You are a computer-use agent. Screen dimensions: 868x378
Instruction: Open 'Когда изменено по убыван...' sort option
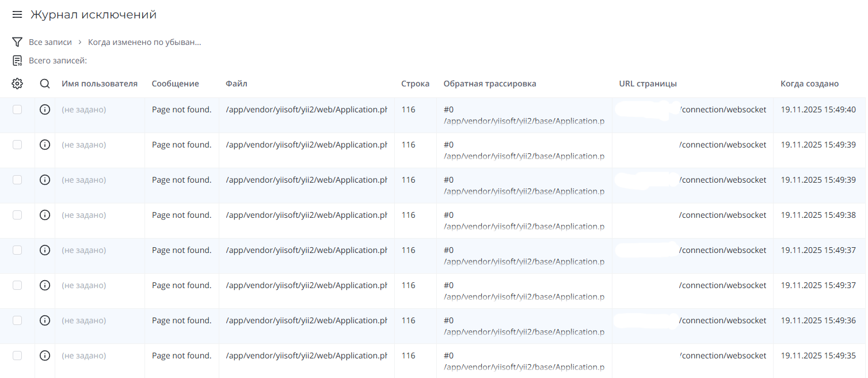[x=144, y=42]
